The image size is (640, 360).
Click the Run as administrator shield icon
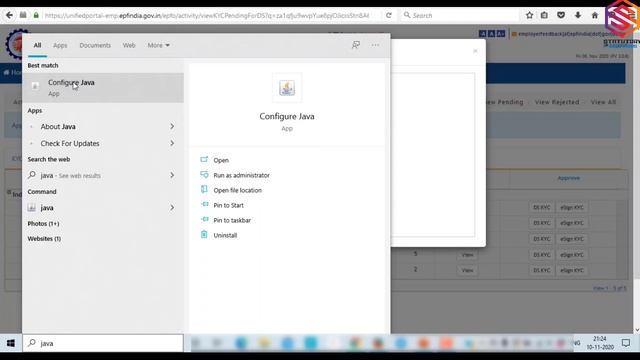click(204, 175)
